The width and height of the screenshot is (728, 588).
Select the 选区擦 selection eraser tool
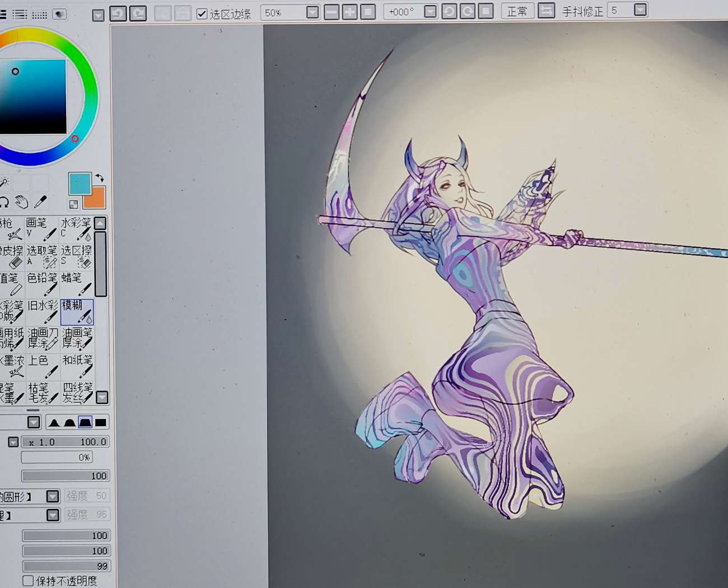(76, 256)
